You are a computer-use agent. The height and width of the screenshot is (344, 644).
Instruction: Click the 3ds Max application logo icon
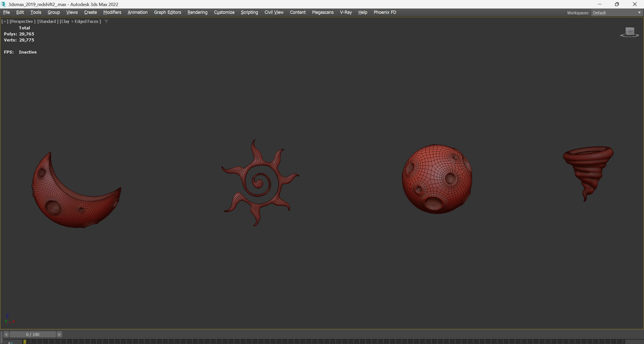[x=4, y=4]
